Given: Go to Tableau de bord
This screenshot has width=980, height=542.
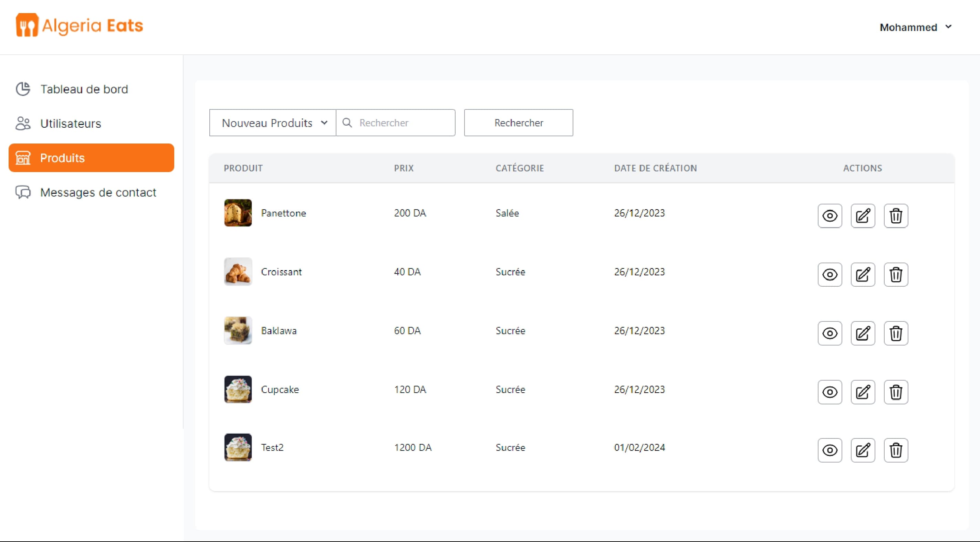Looking at the screenshot, I should (84, 89).
